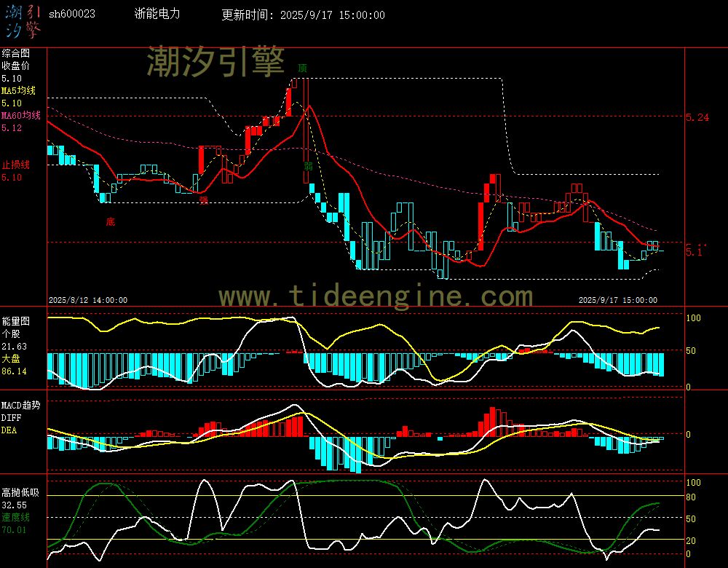This screenshot has width=728, height=568.
Task: Click the yellow DEA legend label
Action: [x=9, y=430]
